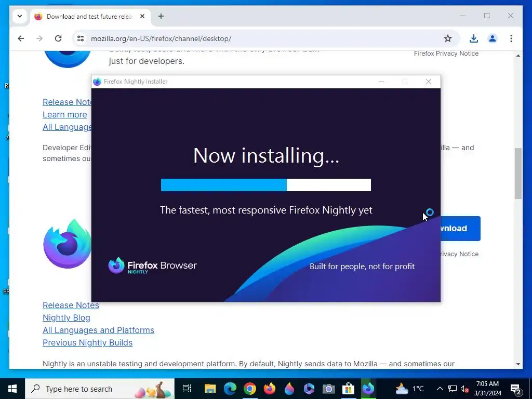Minimize the Chrome window
532x399 pixels.
[x=463, y=16]
